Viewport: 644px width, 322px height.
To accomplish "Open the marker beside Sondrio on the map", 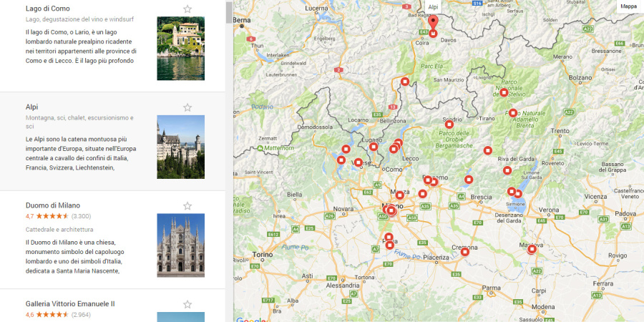I will tap(449, 125).
